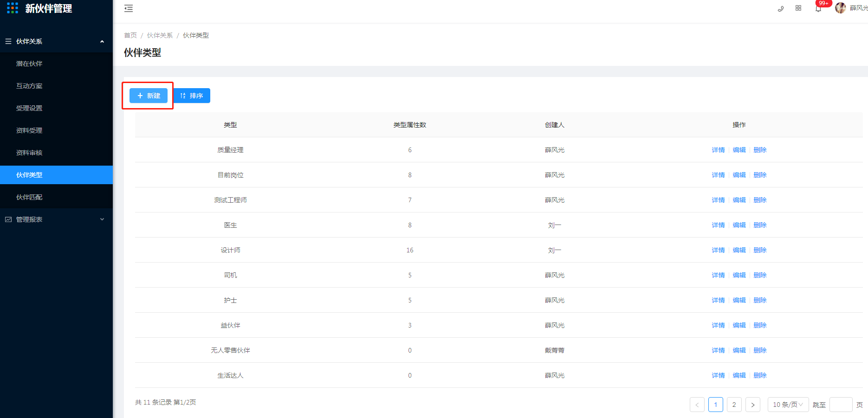Screen dimensions: 868x418
Task: Click the phone icon in header
Action: pos(781,8)
